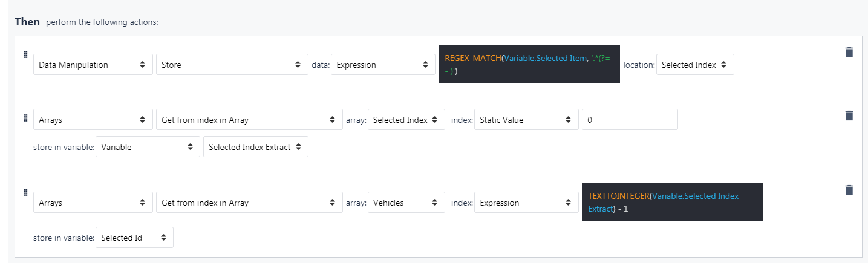This screenshot has width=868, height=263.
Task: Open the data type dropdown beside REGEX_MATCH
Action: point(383,65)
